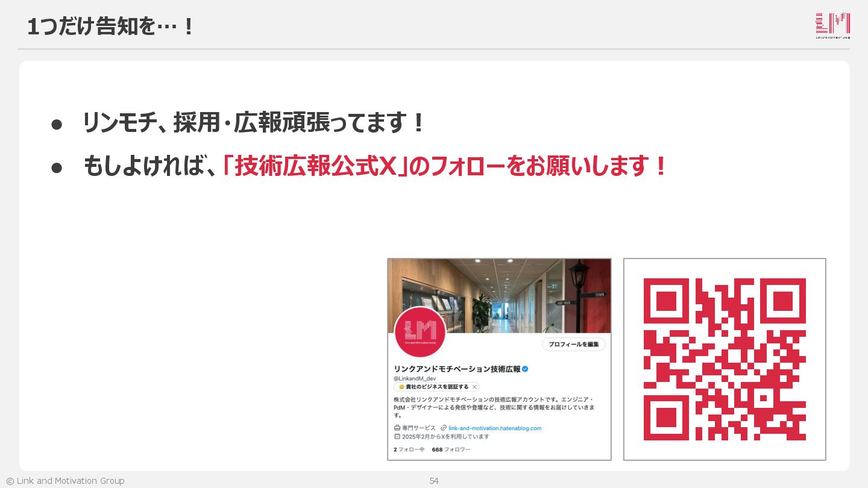Click the chain link icon before the hatenablog URL
The width and height of the screenshot is (868, 488).
[x=444, y=428]
